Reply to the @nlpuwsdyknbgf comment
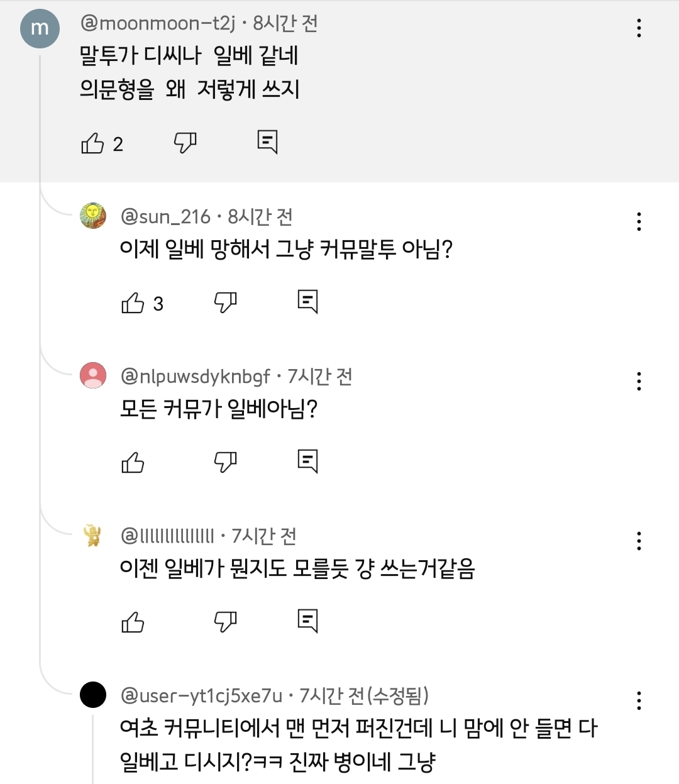 click(307, 461)
